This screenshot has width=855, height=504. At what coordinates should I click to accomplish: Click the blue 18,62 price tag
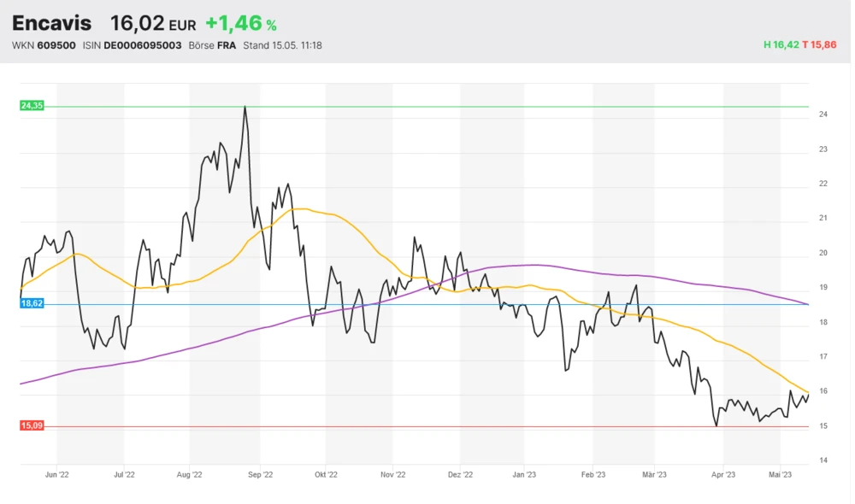32,303
